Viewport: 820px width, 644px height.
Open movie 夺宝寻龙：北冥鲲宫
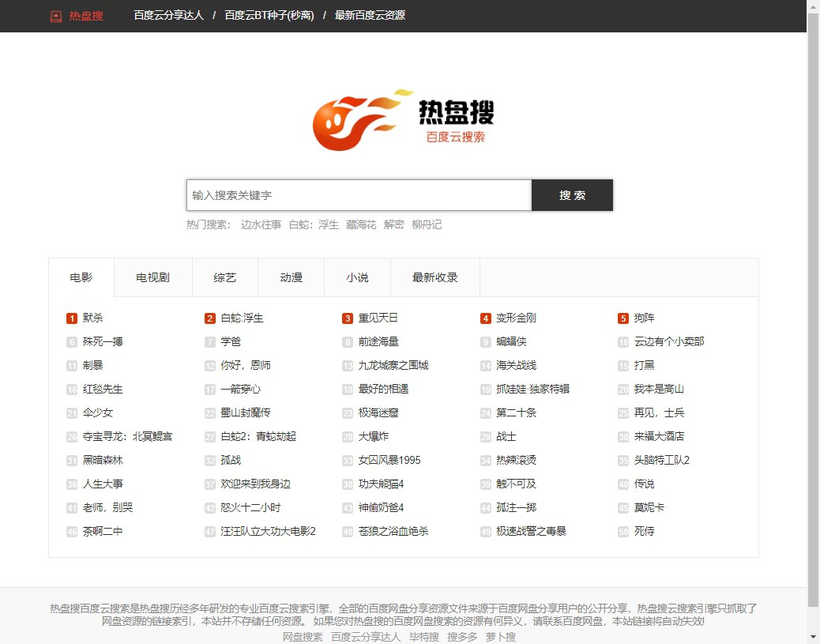pos(127,436)
